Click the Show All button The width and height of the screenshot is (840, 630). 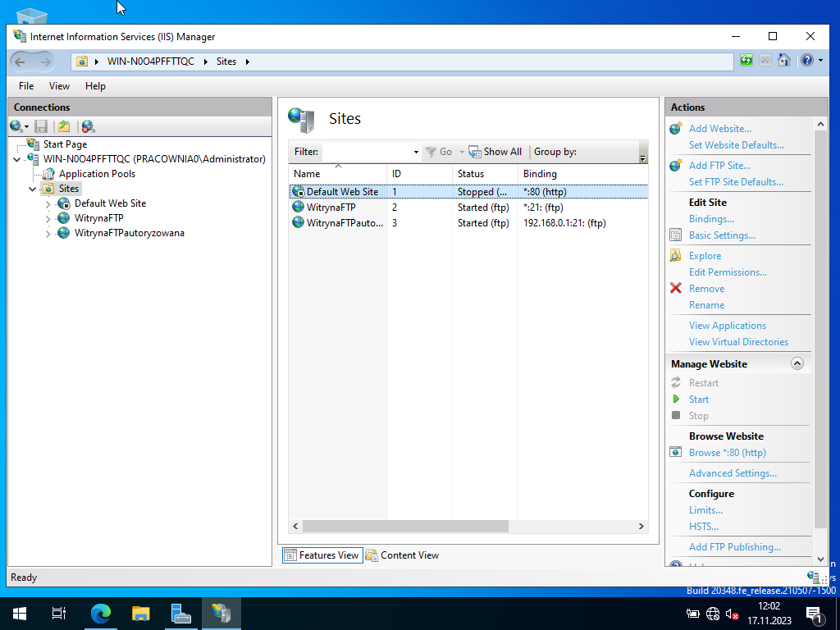495,152
